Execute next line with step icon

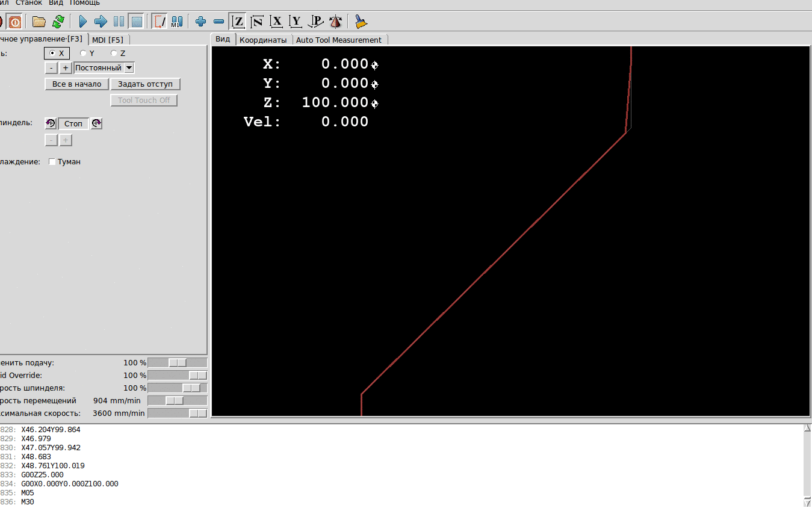[101, 22]
